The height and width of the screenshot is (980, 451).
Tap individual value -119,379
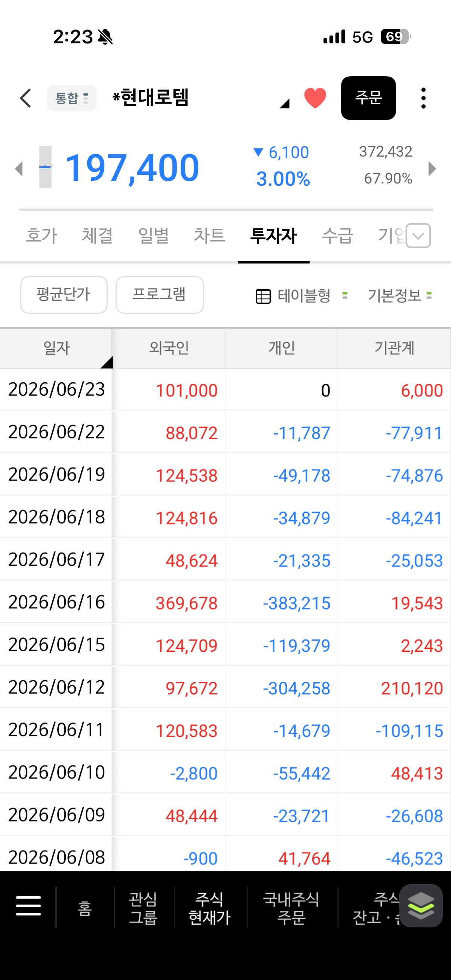point(297,646)
